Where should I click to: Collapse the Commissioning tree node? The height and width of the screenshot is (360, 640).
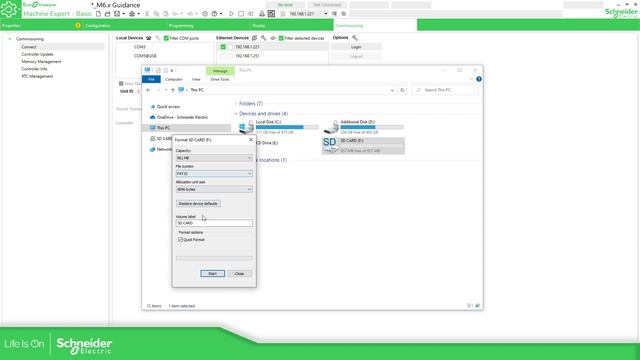pos(10,39)
